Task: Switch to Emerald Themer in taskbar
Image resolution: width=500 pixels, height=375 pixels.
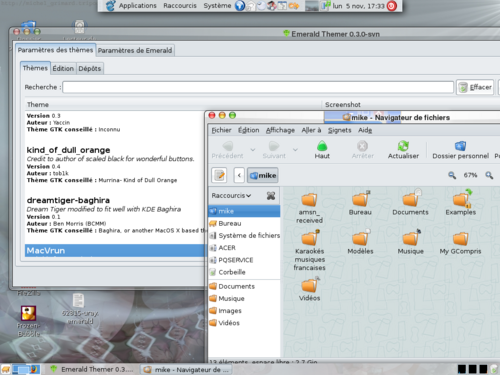Action: 91,369
